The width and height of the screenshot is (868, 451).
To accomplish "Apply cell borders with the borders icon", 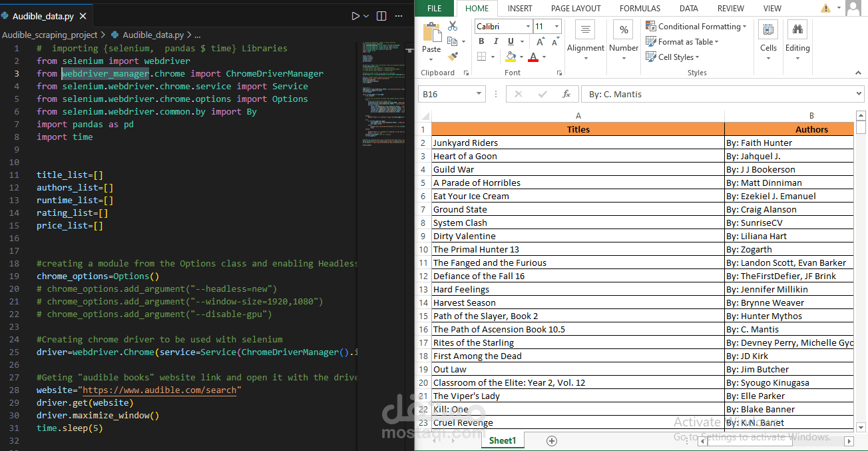I will coord(481,57).
